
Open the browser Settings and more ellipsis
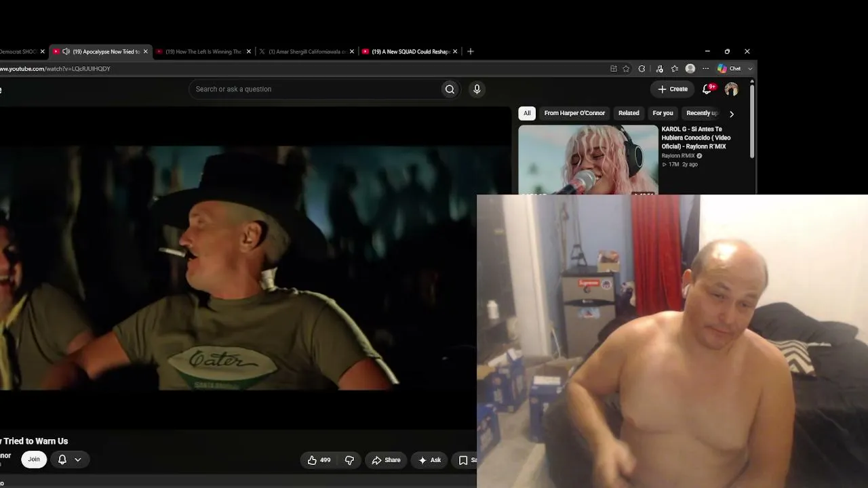pyautogui.click(x=705, y=68)
